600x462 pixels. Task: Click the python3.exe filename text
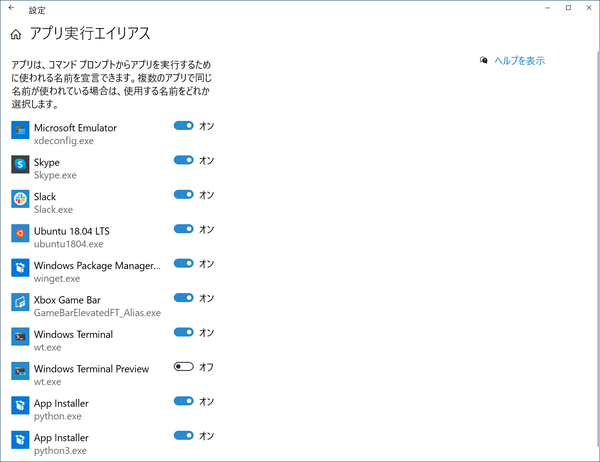click(60, 451)
